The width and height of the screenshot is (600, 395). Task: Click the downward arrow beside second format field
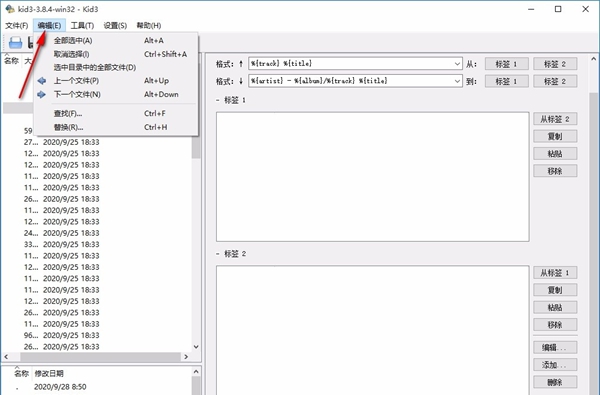click(x=241, y=81)
